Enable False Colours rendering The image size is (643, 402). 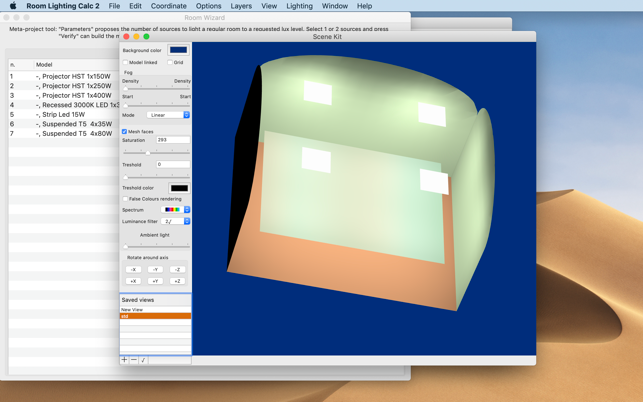(125, 199)
